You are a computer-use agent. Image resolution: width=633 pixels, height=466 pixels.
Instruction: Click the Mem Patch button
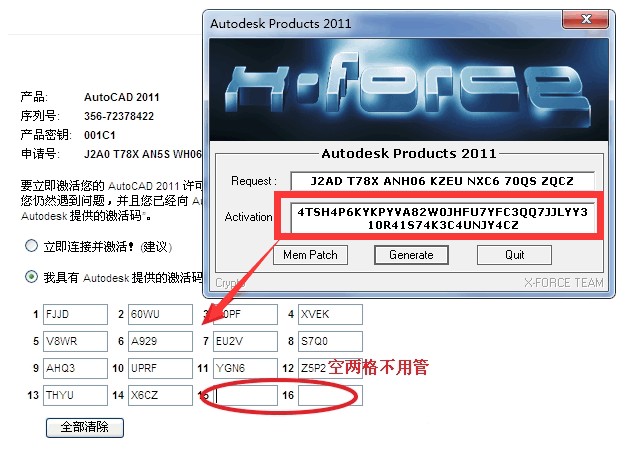click(310, 255)
